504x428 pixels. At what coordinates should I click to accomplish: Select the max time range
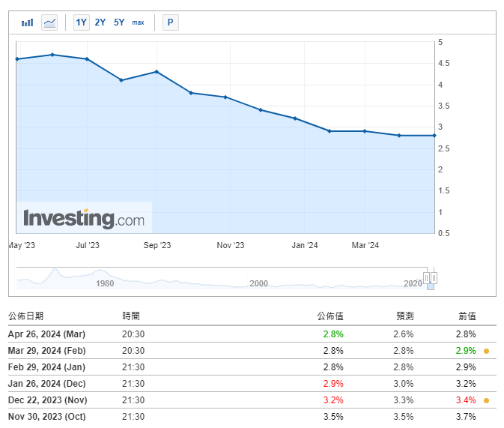[138, 22]
